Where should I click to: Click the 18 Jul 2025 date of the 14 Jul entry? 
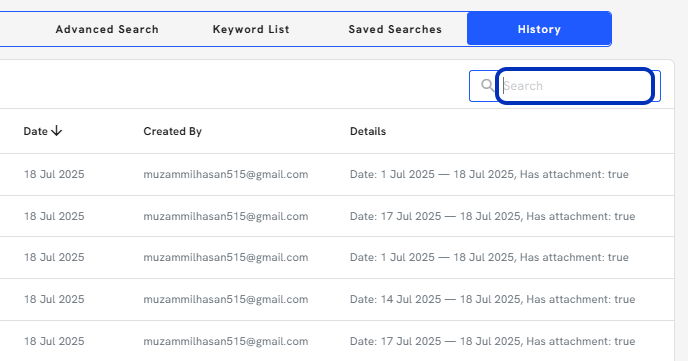tap(54, 299)
